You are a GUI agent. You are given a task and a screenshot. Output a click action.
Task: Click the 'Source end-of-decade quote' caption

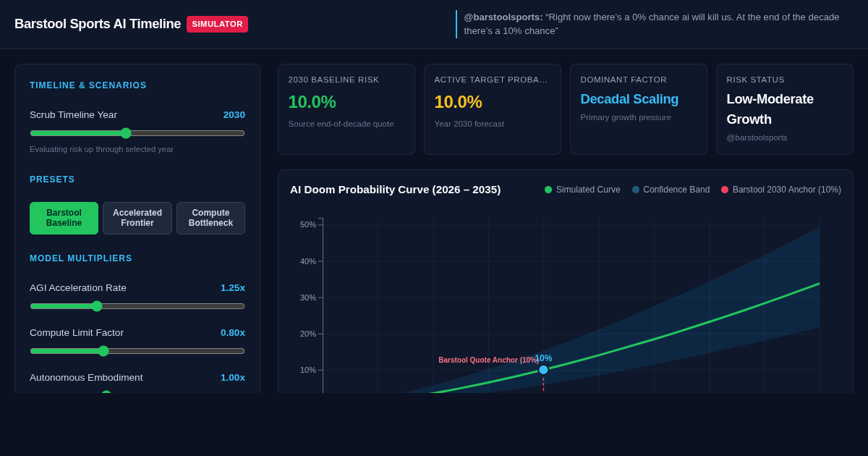point(341,124)
